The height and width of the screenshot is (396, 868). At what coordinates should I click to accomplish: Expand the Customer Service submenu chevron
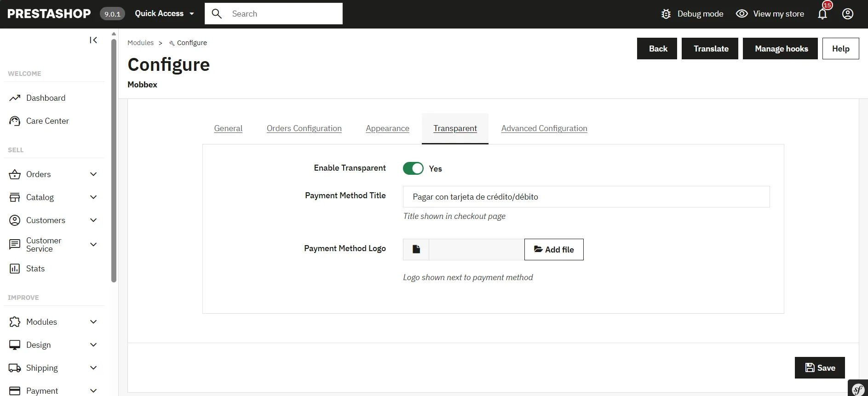(x=93, y=244)
